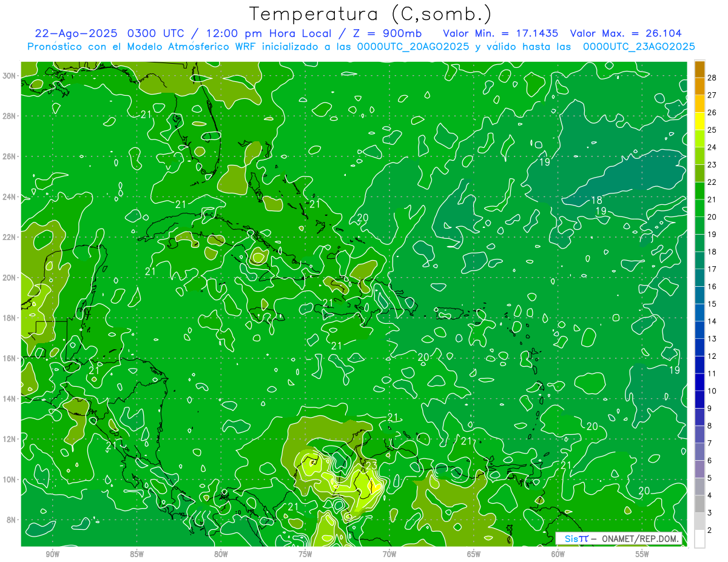This screenshot has height=562, width=728.
Task: Click "Valor Min. = 17.1435" value
Action: [500, 33]
